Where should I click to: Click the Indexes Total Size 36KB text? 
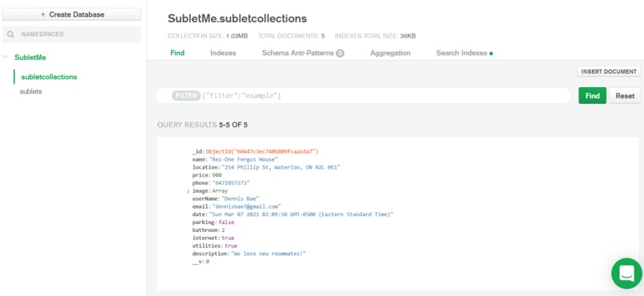[x=376, y=36]
